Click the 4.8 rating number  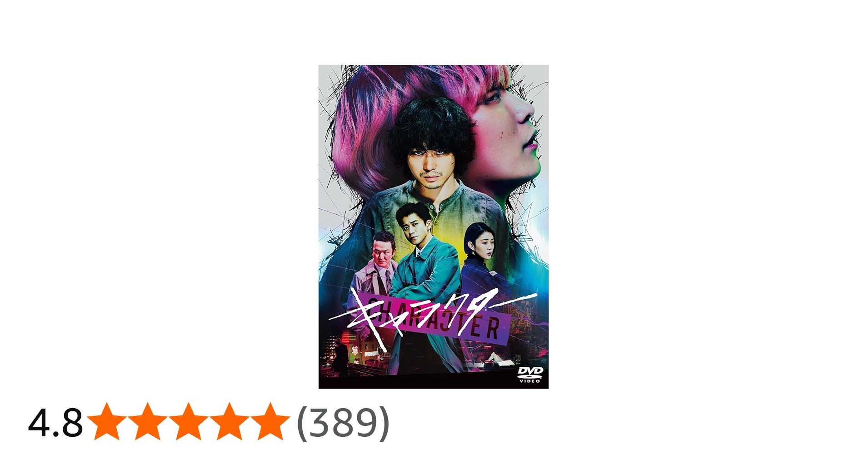(55, 423)
